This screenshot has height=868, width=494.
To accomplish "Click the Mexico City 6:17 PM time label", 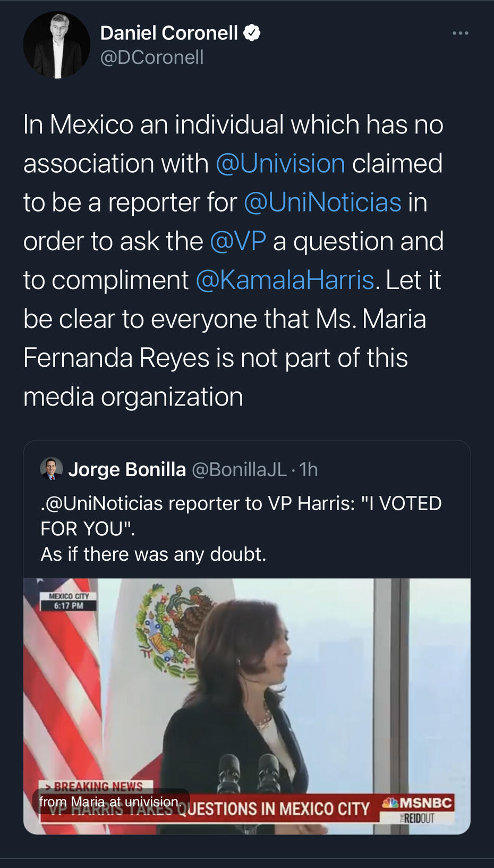I will [x=69, y=601].
